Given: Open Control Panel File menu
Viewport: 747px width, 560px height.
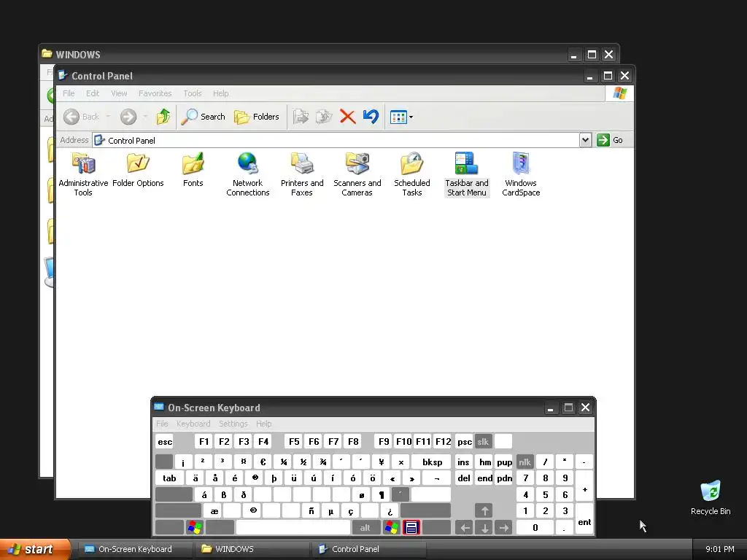Looking at the screenshot, I should pos(69,93).
